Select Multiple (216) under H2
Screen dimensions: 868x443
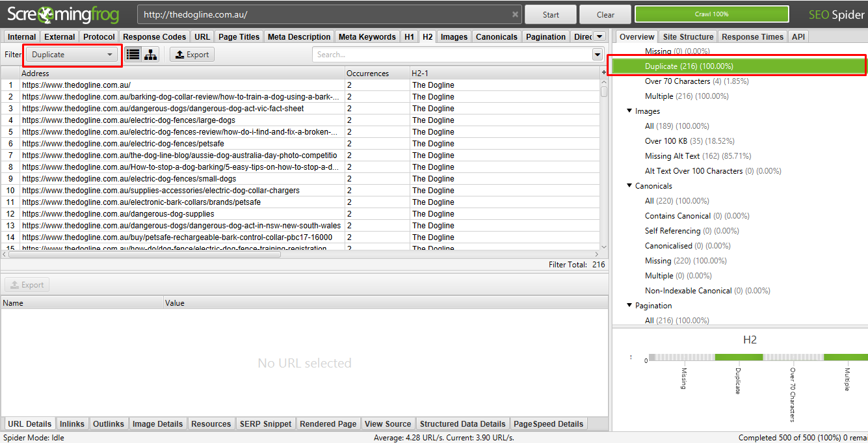click(x=687, y=96)
